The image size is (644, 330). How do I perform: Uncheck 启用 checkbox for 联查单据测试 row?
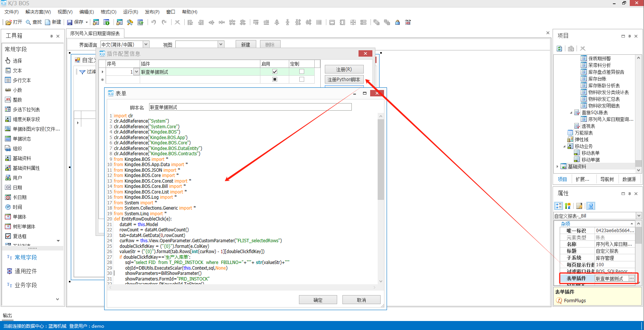point(275,72)
